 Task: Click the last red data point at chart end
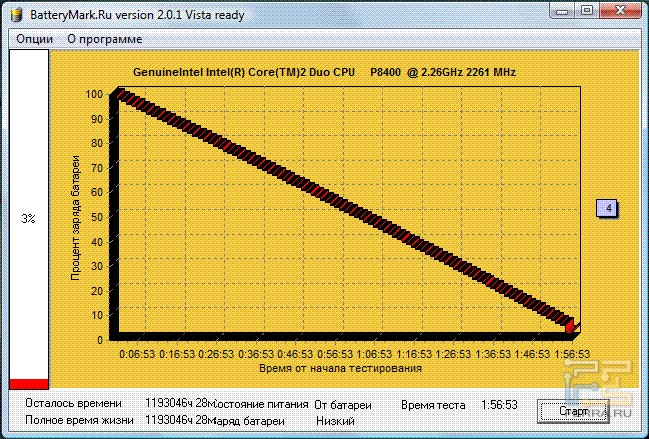point(572,326)
